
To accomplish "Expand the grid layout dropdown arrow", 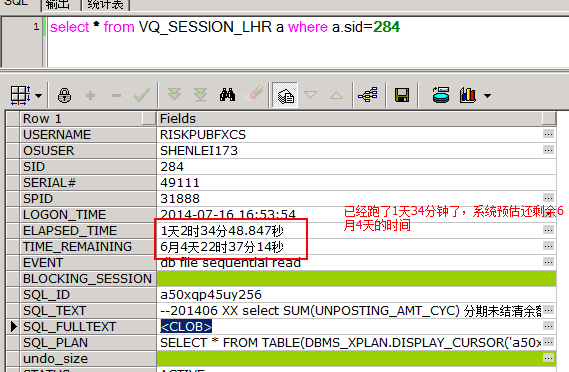I will (38, 96).
